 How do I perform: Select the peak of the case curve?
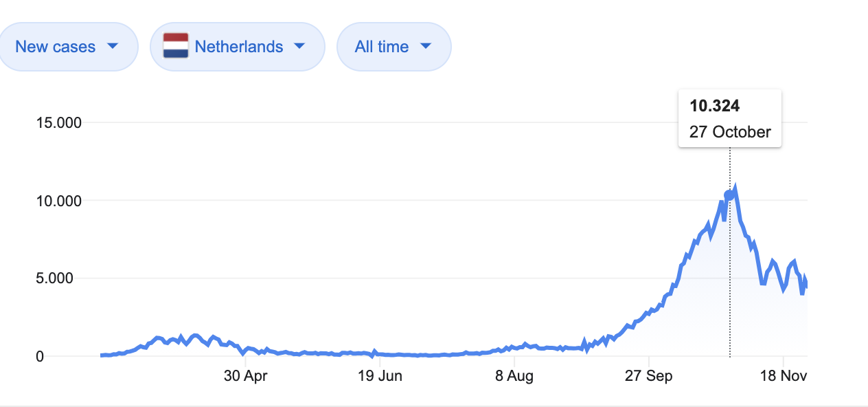point(735,184)
